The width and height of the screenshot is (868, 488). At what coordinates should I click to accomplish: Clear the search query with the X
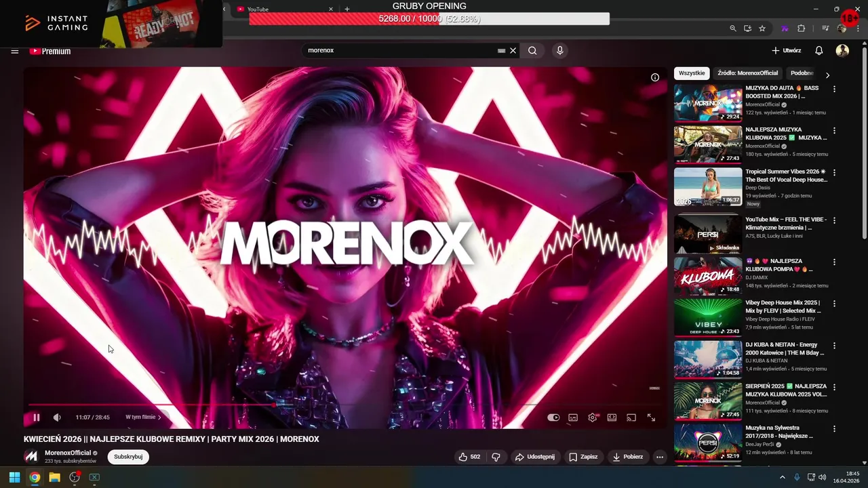click(x=513, y=50)
